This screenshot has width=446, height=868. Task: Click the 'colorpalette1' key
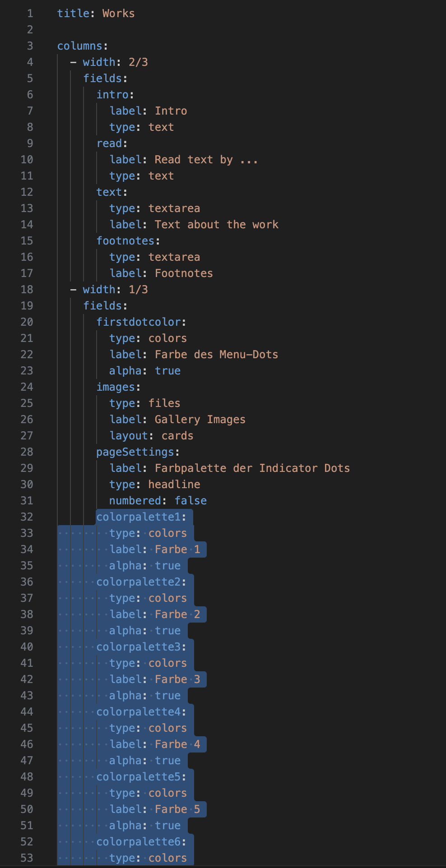(139, 517)
